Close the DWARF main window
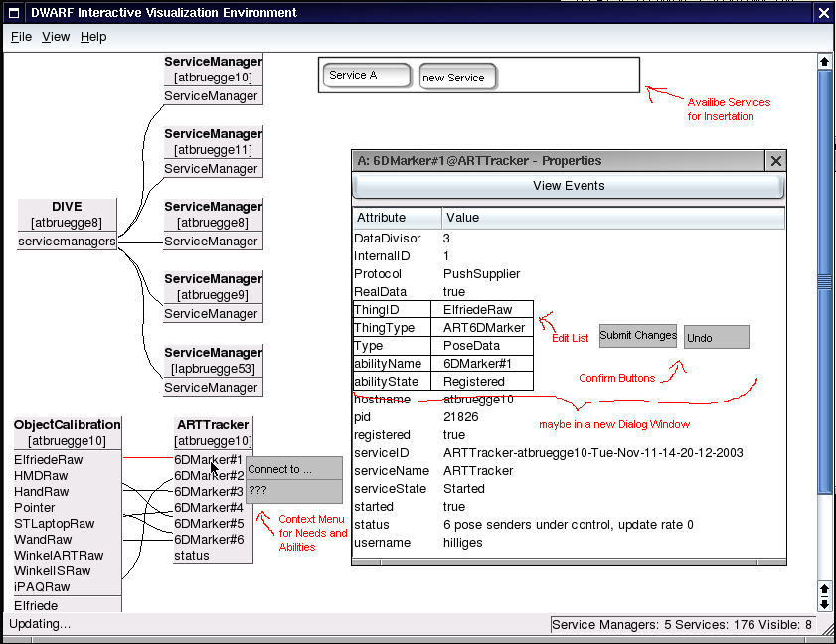The width and height of the screenshot is (836, 644). tap(824, 13)
